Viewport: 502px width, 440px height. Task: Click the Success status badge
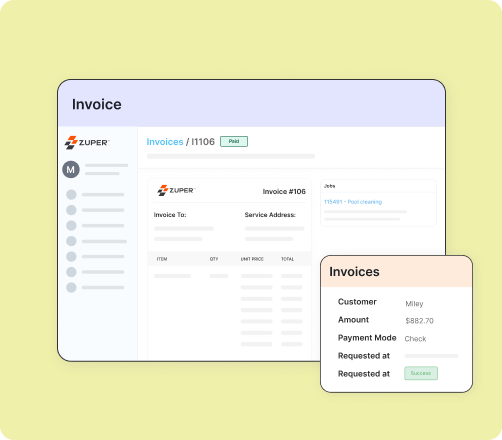pyautogui.click(x=421, y=373)
